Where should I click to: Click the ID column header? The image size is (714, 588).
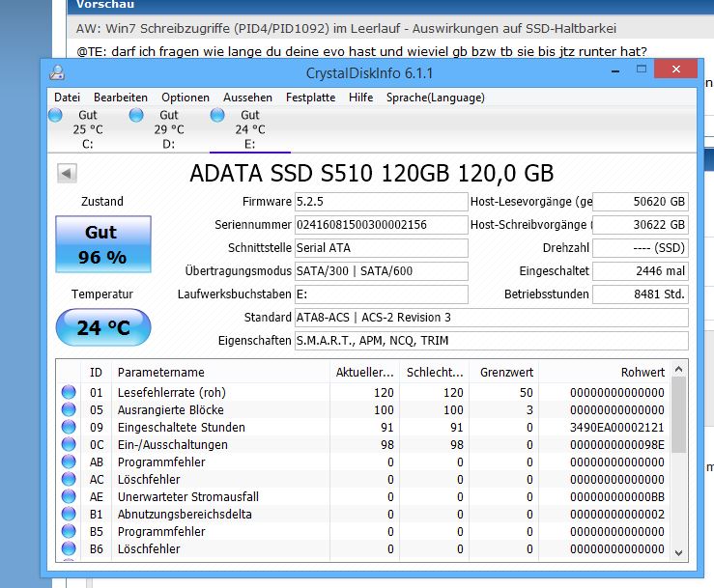pyautogui.click(x=96, y=373)
